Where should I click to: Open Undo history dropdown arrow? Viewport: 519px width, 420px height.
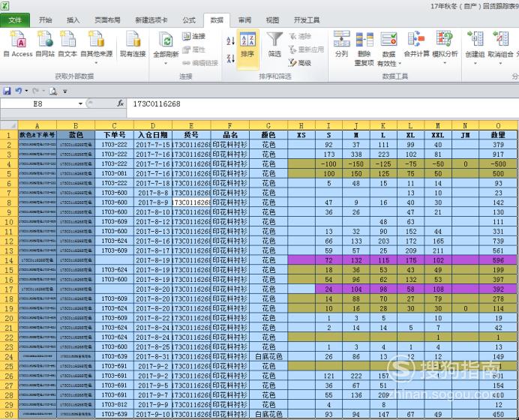26,91
